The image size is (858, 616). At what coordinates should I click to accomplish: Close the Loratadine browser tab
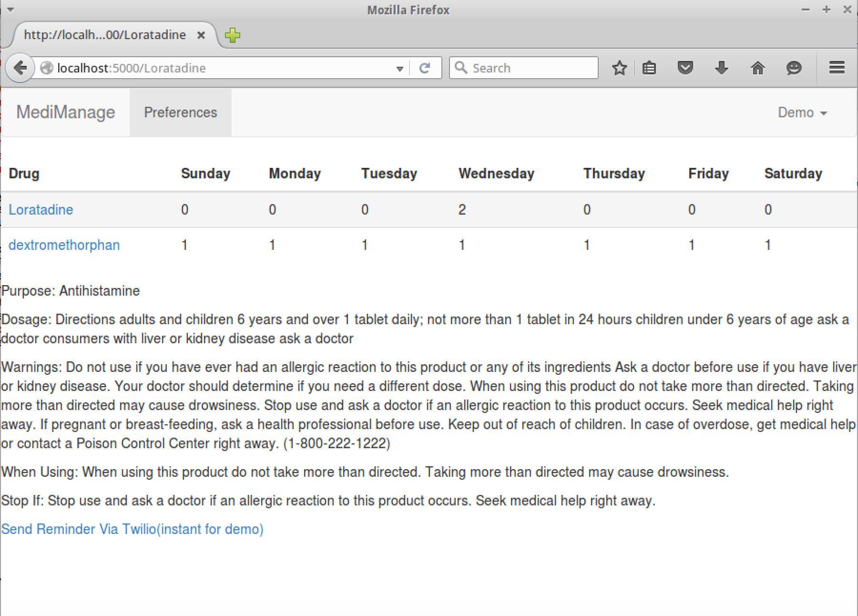click(x=201, y=35)
